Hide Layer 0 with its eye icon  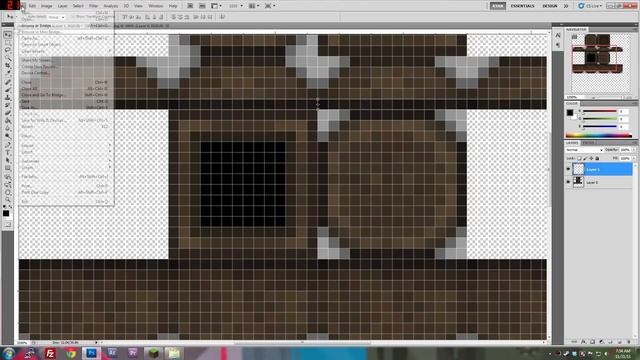click(x=568, y=182)
